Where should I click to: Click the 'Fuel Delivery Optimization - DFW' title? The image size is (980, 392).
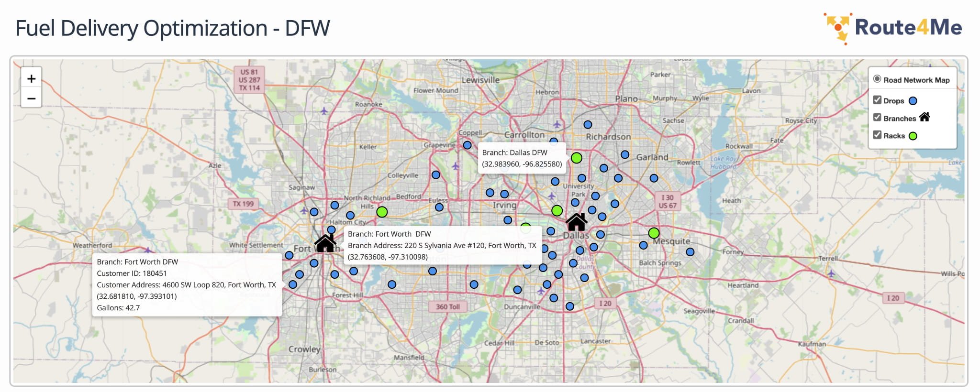[173, 28]
